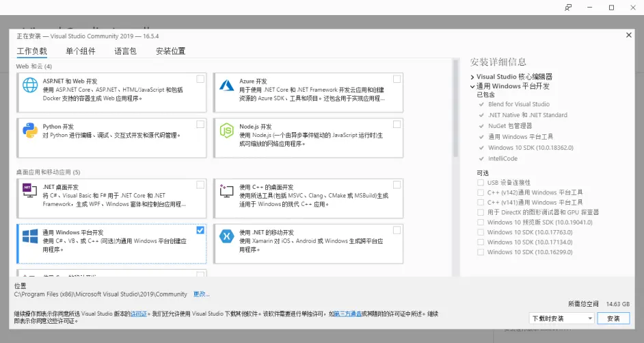The image size is (644, 343).
Task: Open the 第三方通告 link
Action: pyautogui.click(x=348, y=314)
